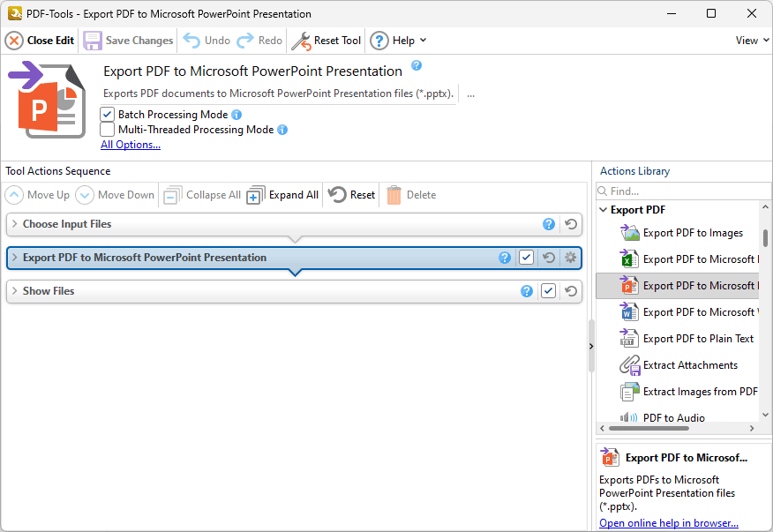Open the Export PowerPoint step settings gear
Screen dimensions: 773x532
(x=570, y=258)
